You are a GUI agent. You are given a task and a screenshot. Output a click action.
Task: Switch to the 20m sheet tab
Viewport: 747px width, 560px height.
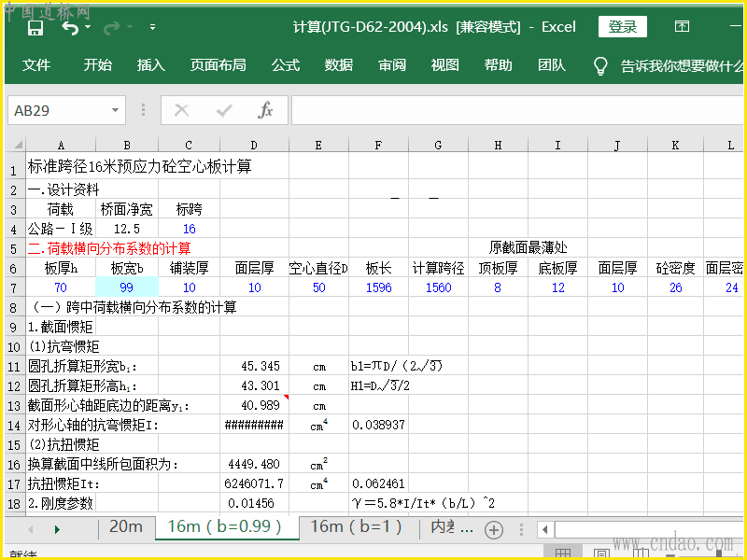pos(126,527)
